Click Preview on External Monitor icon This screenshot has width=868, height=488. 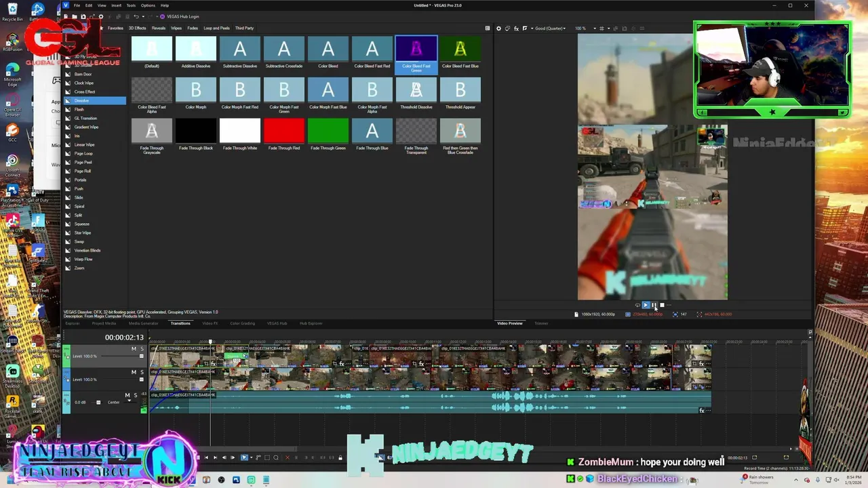(507, 28)
